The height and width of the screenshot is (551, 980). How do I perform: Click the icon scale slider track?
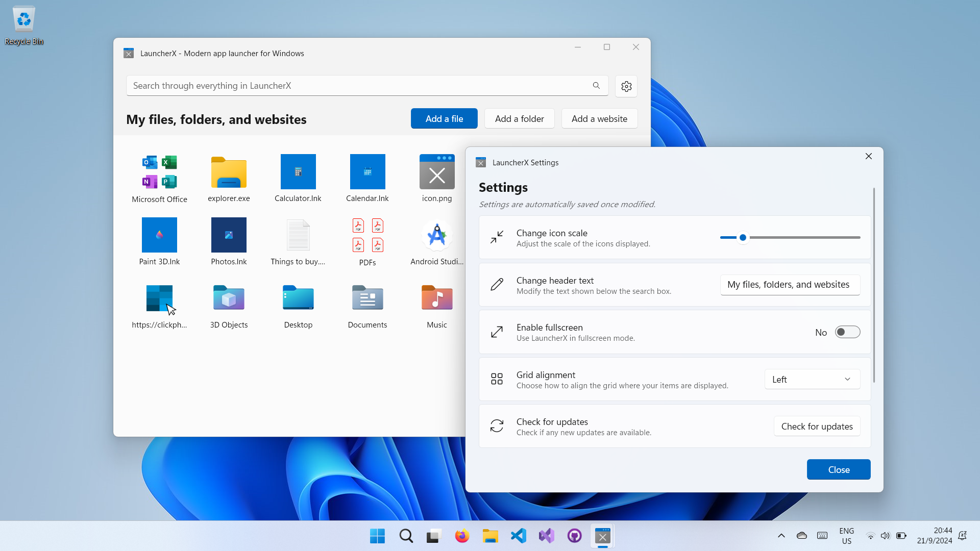(x=790, y=237)
